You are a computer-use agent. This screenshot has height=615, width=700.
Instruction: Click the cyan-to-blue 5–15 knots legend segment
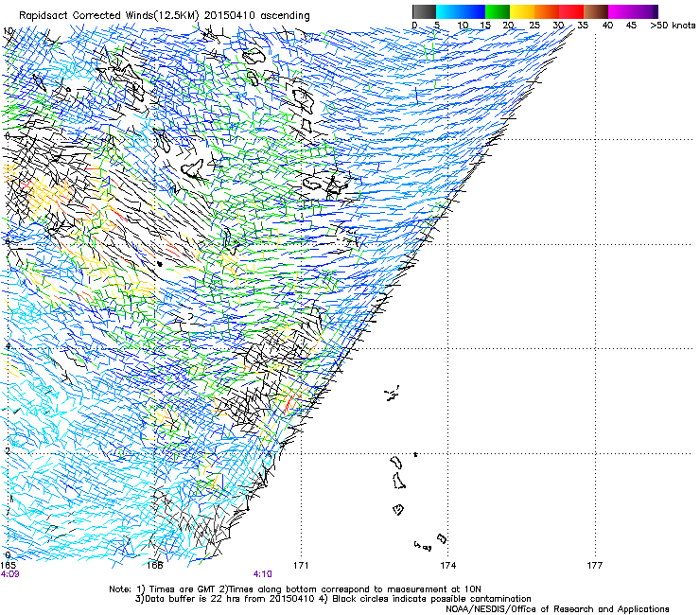pyautogui.click(x=461, y=11)
